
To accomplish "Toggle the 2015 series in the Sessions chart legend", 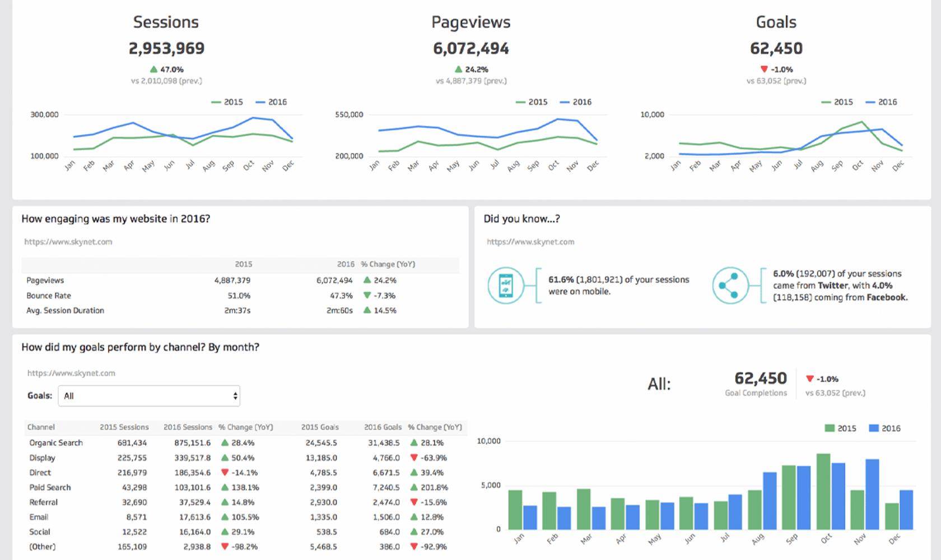I will point(229,102).
